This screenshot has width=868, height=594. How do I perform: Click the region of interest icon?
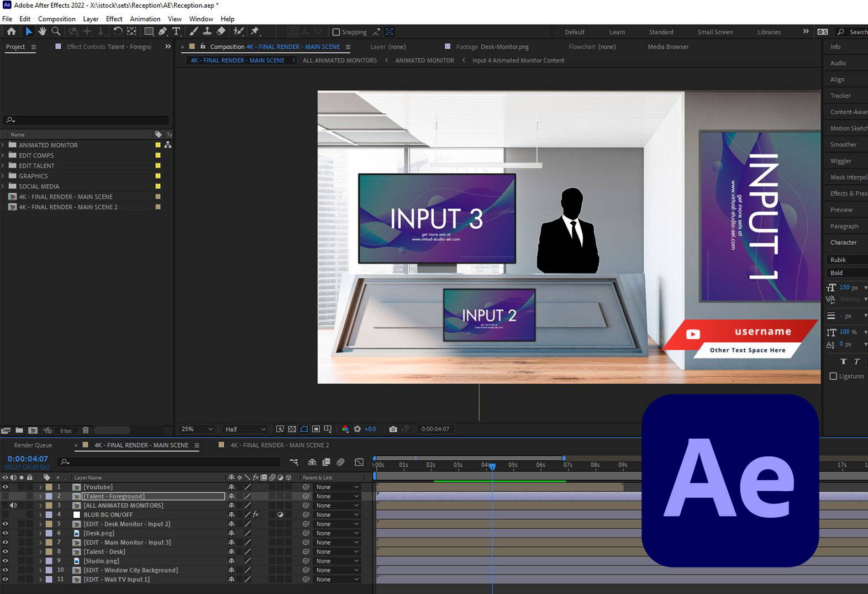316,429
